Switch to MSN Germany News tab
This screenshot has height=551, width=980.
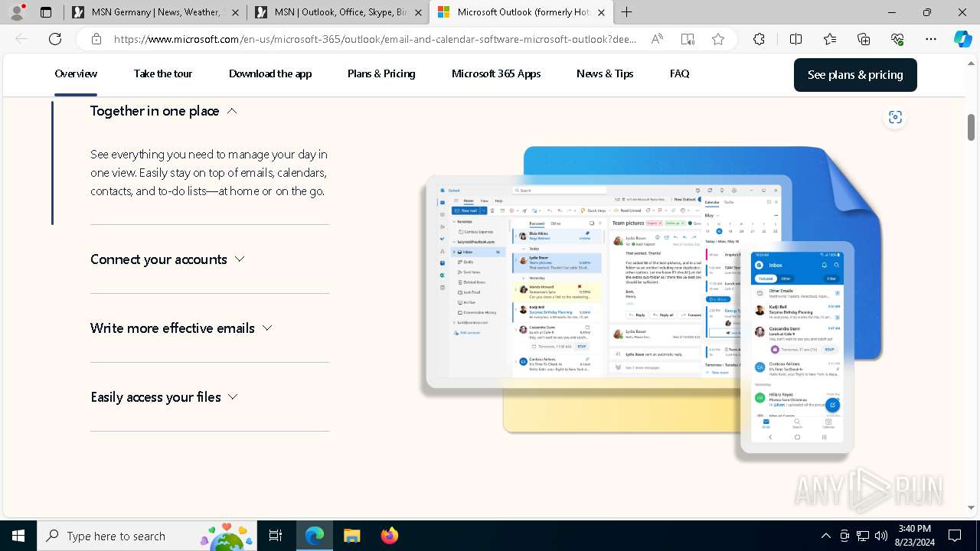(x=155, y=12)
